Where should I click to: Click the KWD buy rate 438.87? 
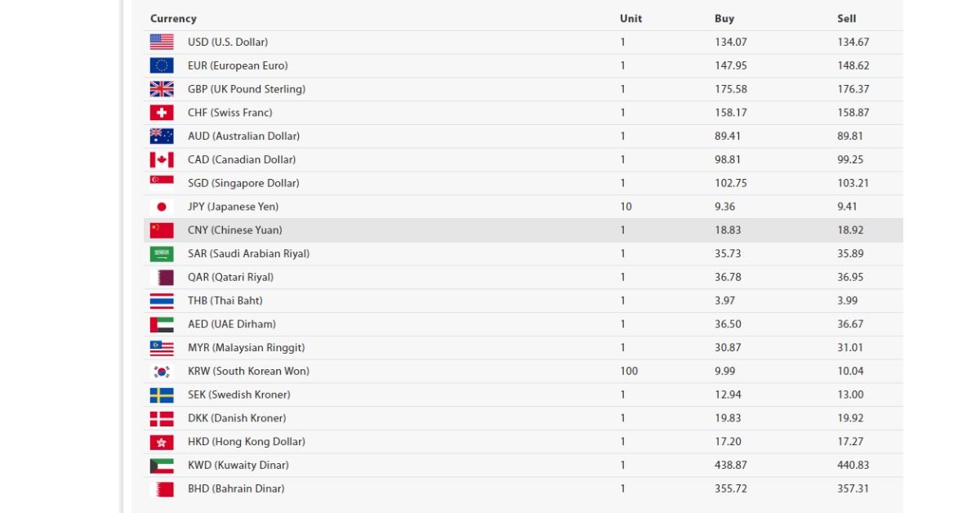point(731,465)
